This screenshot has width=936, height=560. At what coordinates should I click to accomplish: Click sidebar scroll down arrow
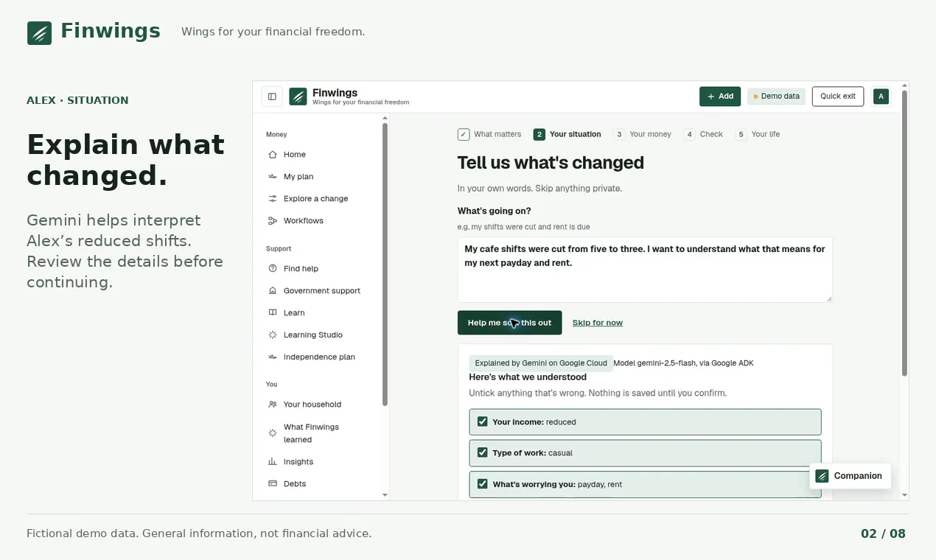pyautogui.click(x=385, y=495)
